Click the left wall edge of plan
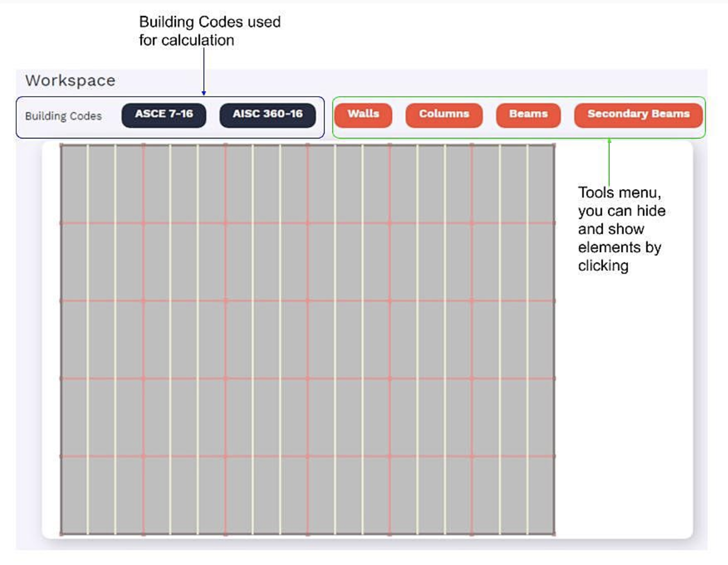This screenshot has height=565, width=728. [61, 339]
